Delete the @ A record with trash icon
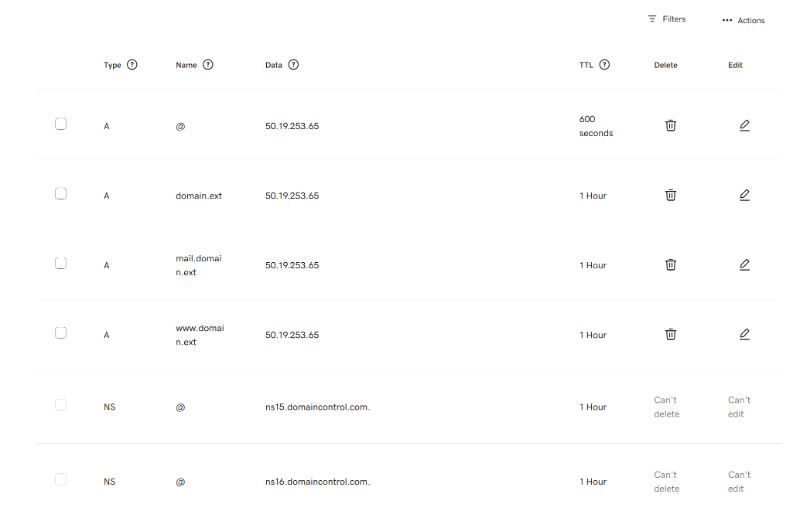The height and width of the screenshot is (510, 800). point(670,125)
